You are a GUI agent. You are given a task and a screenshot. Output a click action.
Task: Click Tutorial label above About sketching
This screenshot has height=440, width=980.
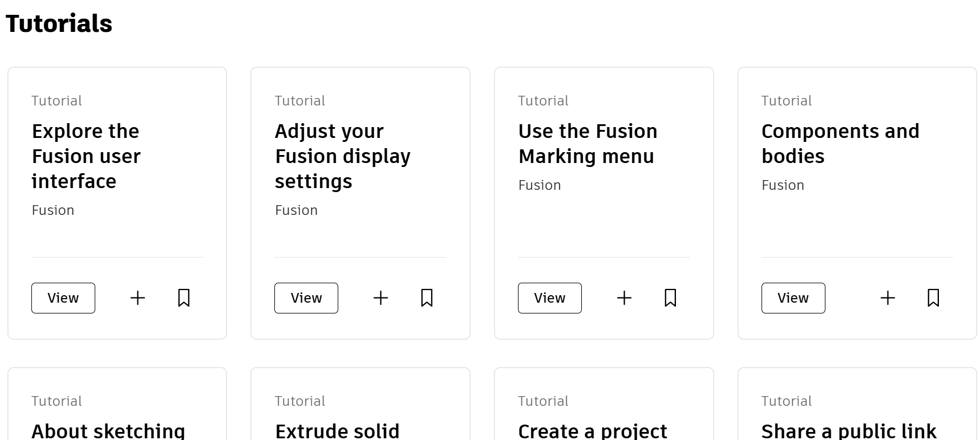[x=56, y=401]
